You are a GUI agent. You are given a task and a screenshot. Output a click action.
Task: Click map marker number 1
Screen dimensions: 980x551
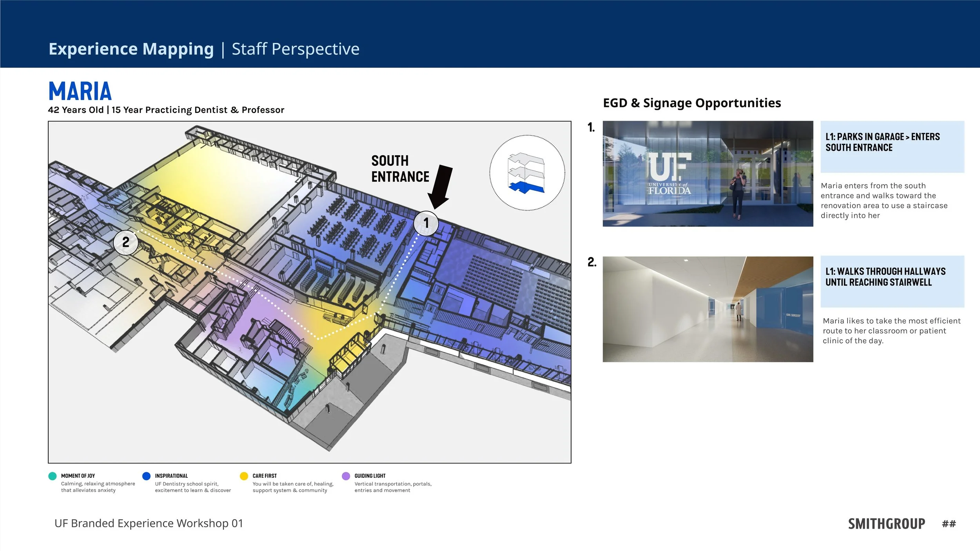426,223
